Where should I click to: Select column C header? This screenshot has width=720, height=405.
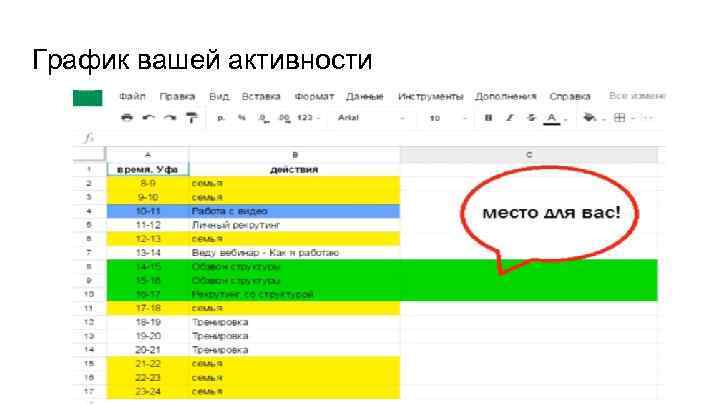(x=529, y=155)
